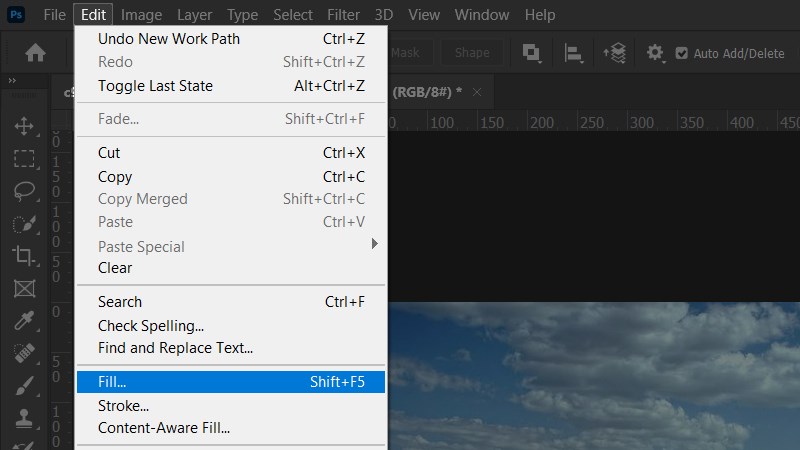Choose Fill... from the Edit menu

pyautogui.click(x=231, y=382)
